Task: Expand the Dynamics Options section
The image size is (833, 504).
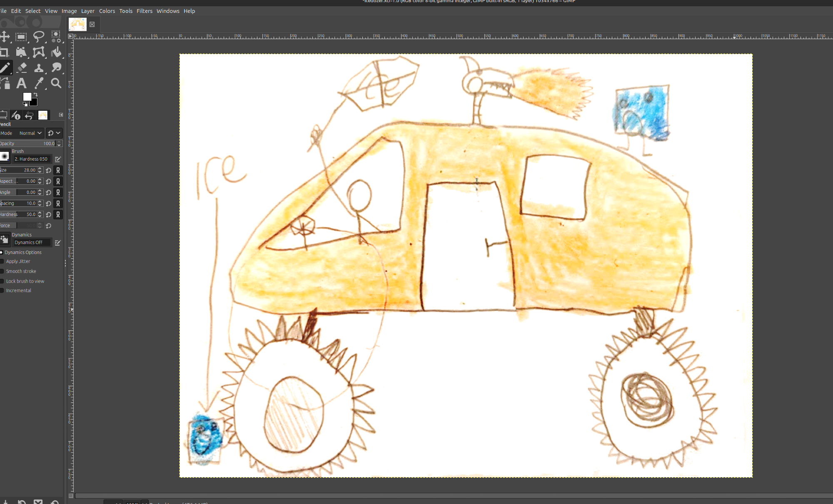Action: coord(2,252)
